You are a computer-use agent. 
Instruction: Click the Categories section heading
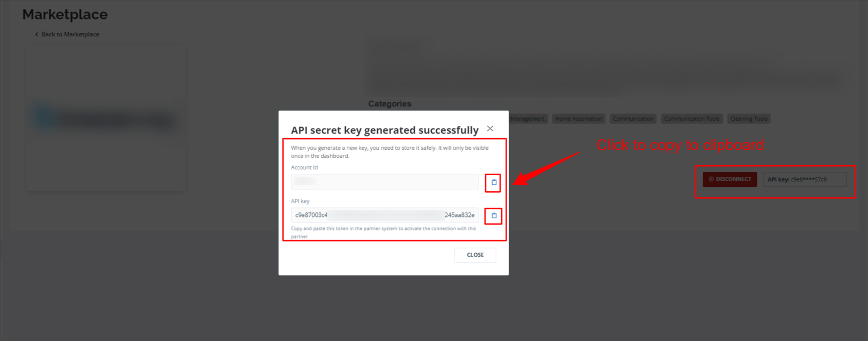click(390, 104)
